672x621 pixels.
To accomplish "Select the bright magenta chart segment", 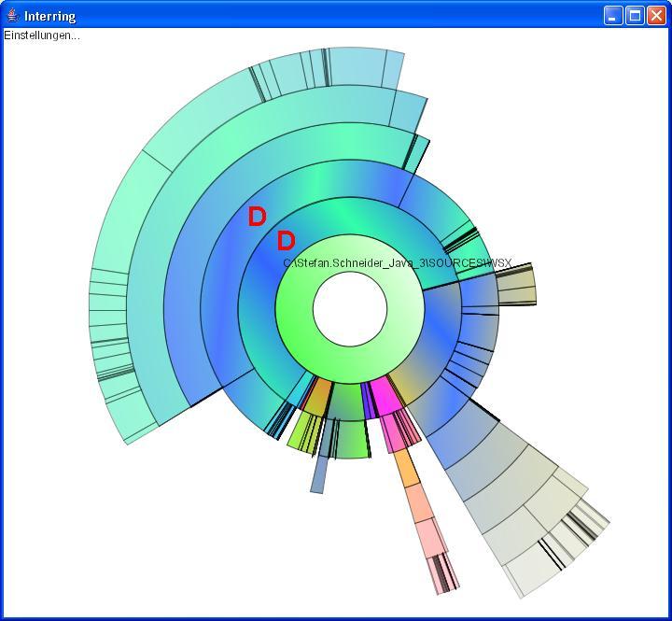I will point(384,391).
